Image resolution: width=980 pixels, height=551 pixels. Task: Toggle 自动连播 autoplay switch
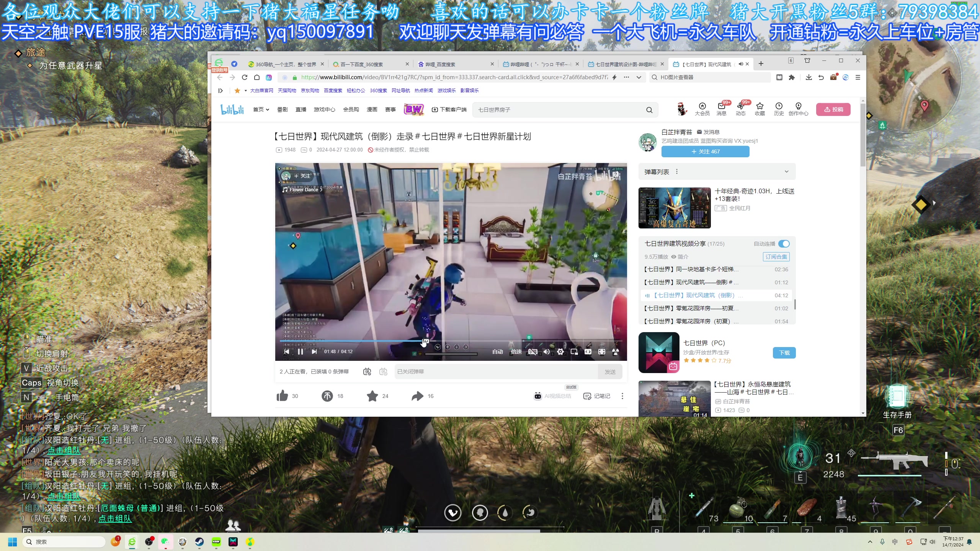(x=784, y=244)
